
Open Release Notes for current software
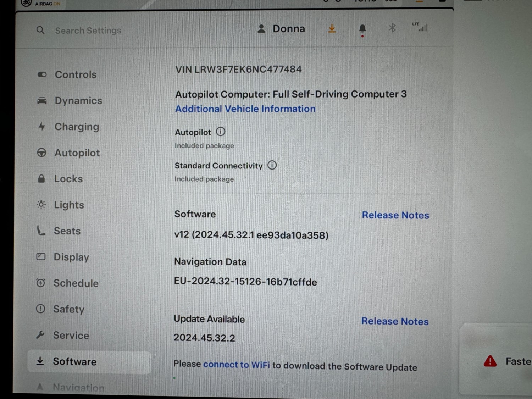(x=395, y=215)
